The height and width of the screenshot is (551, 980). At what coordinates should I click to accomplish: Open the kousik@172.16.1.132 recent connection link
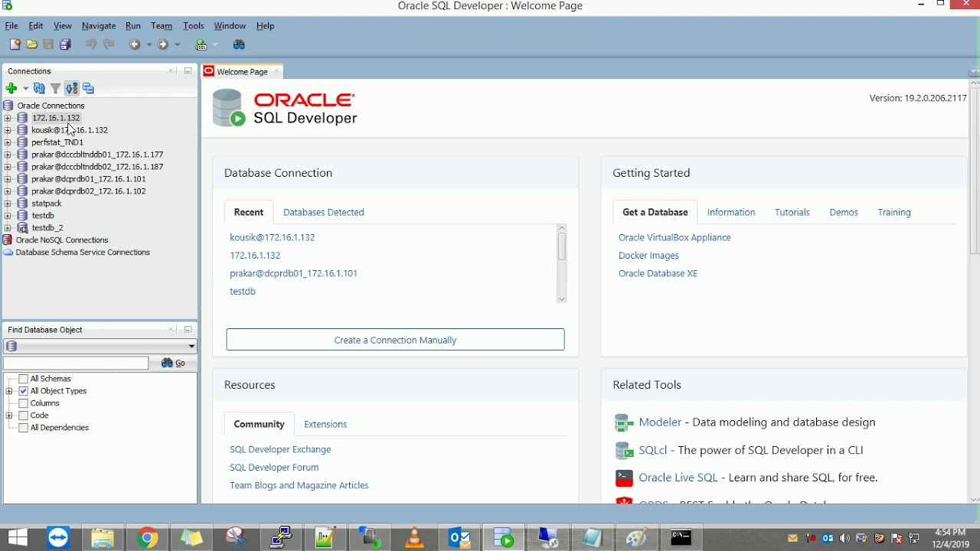click(x=273, y=238)
